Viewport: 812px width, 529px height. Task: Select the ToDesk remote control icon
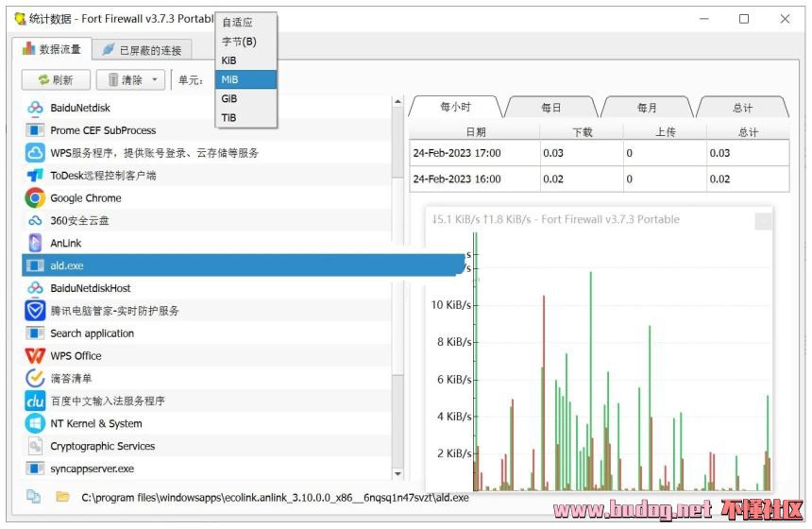click(x=35, y=176)
